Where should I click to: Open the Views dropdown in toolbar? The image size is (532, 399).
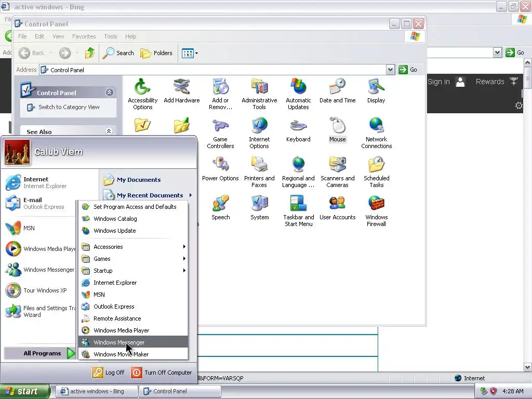pyautogui.click(x=190, y=53)
